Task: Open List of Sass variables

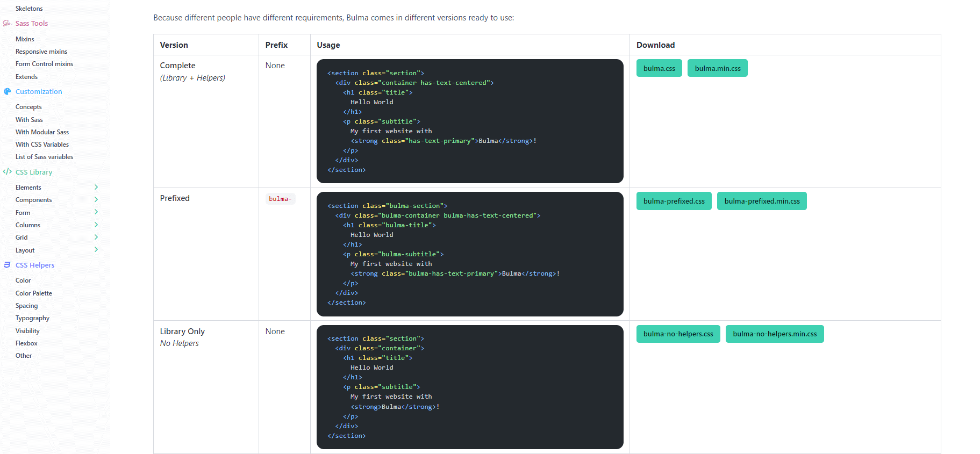Action: 44,157
